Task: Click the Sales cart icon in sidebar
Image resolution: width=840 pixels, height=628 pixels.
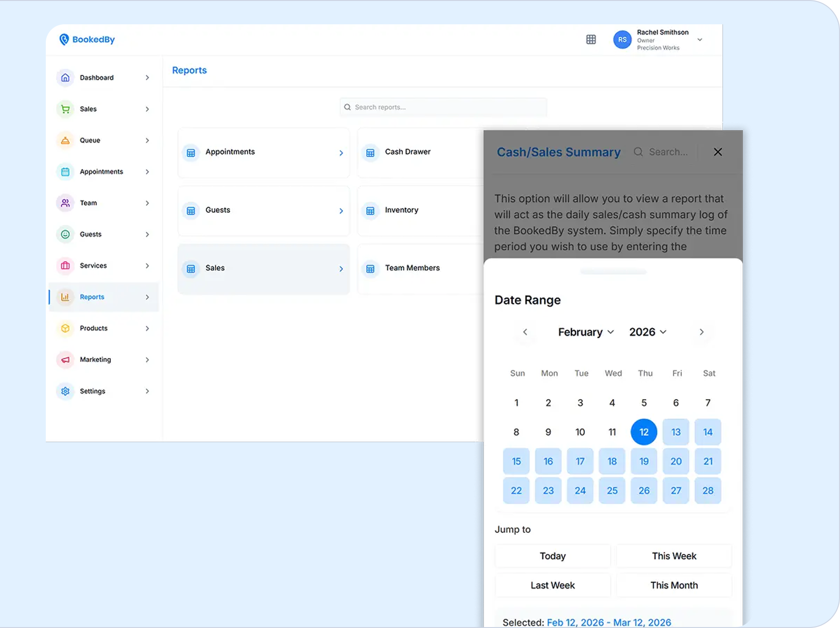Action: pyautogui.click(x=65, y=109)
